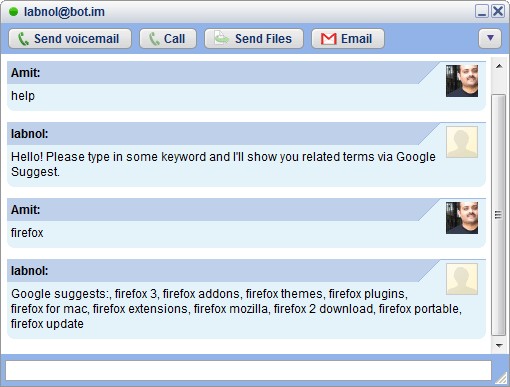The image size is (510, 387).
Task: Focus the chat message input field
Action: (x=248, y=370)
